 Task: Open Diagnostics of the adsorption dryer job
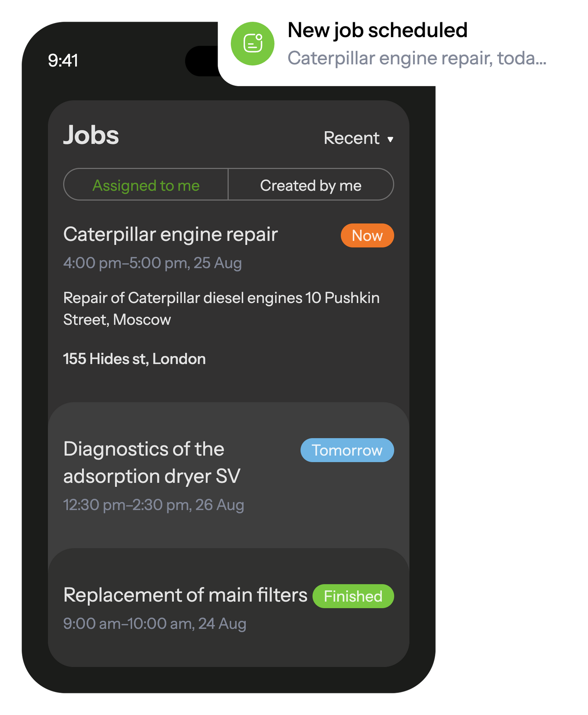(151, 462)
